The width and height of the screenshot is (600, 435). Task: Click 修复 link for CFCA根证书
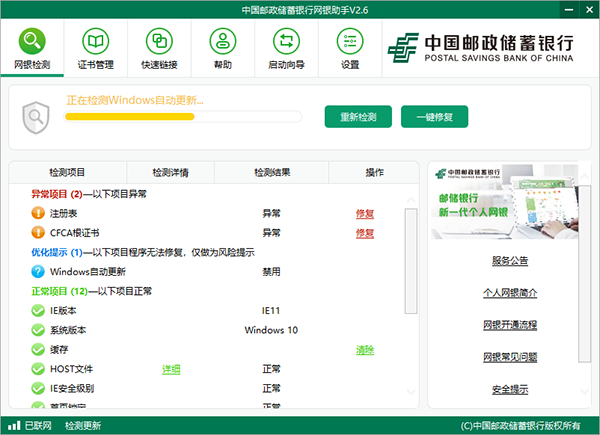(365, 233)
